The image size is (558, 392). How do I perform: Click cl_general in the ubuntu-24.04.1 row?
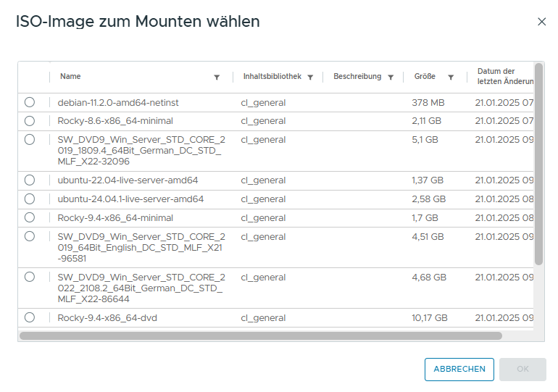coord(263,199)
